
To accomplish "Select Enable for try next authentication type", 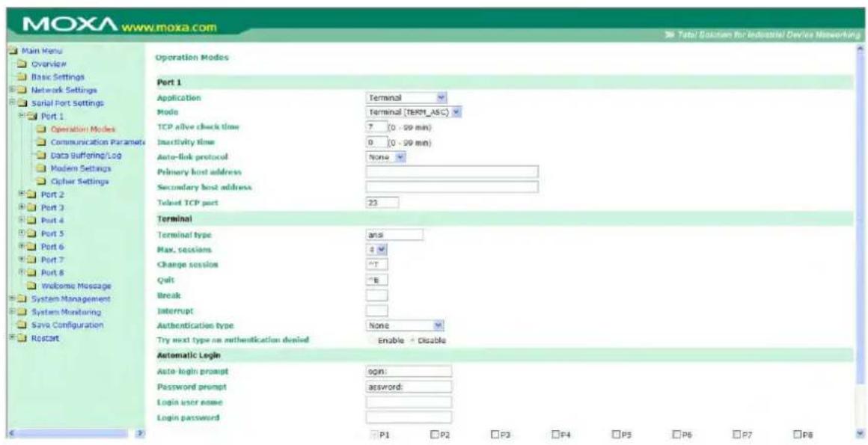I will 372,340.
